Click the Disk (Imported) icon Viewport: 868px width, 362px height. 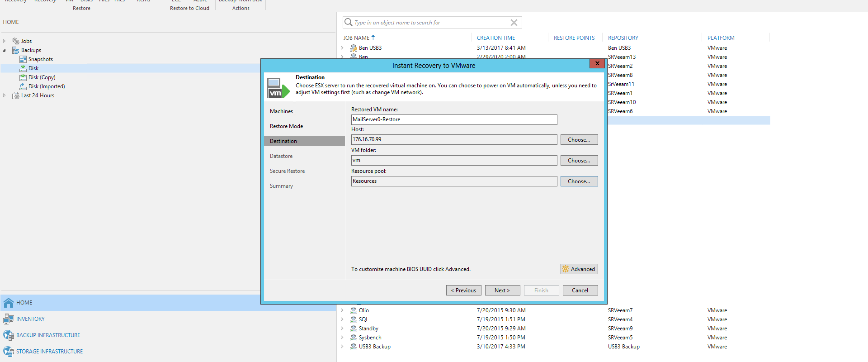coord(23,86)
